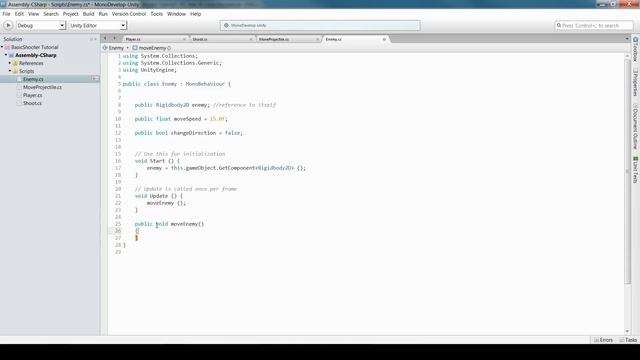The height and width of the screenshot is (360, 640).
Task: Open the Tools menu
Action: (x=157, y=14)
